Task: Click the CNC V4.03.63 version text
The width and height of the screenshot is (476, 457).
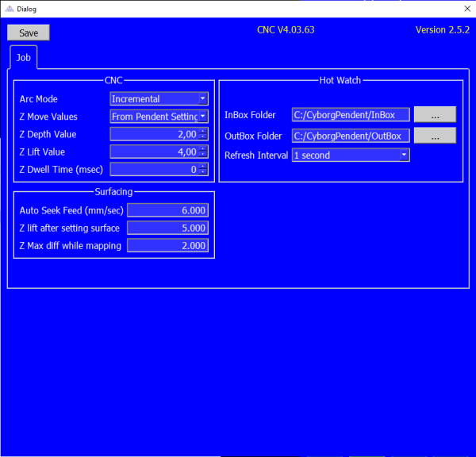Action: 286,30
